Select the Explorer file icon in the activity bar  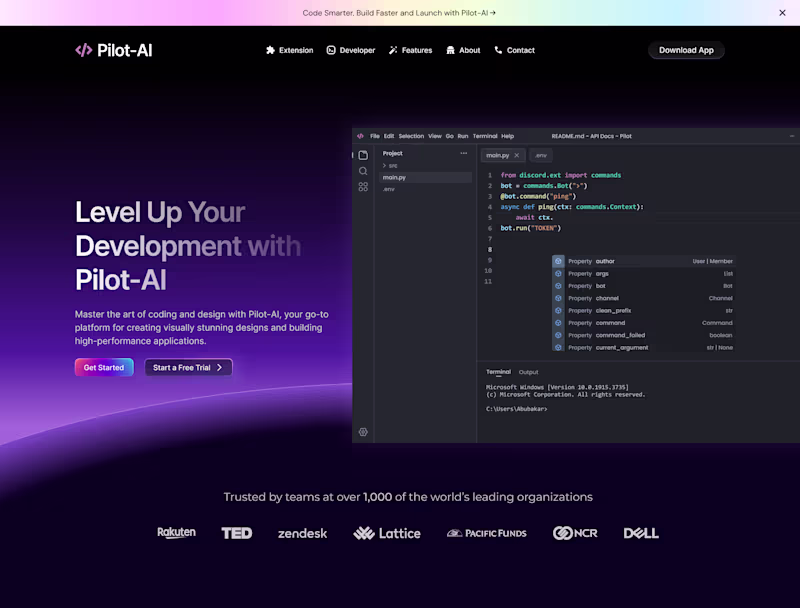coord(363,154)
